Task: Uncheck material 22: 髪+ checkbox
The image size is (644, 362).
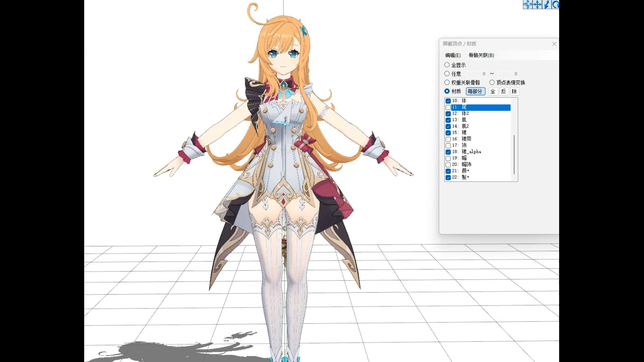Action: [448, 177]
